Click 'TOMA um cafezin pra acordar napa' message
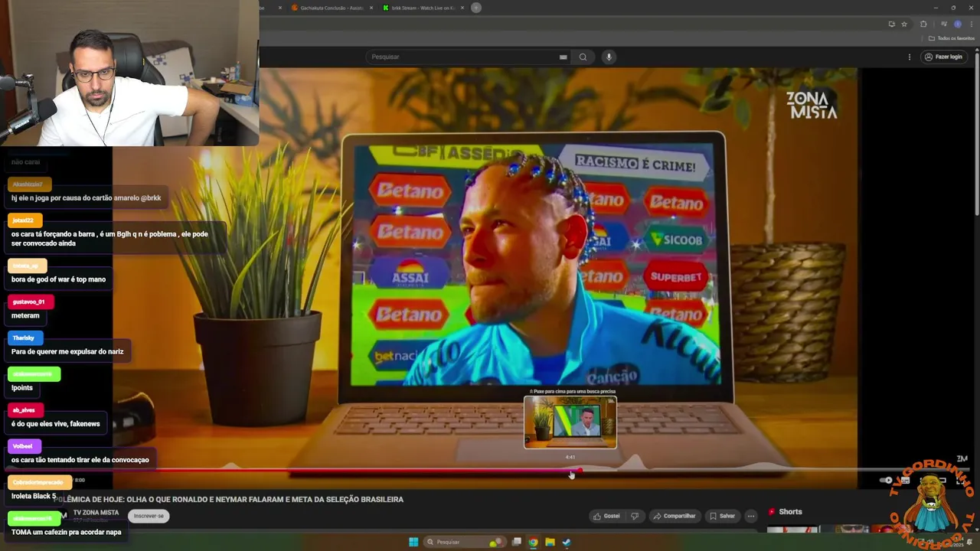Image resolution: width=980 pixels, height=551 pixels. pos(66,532)
